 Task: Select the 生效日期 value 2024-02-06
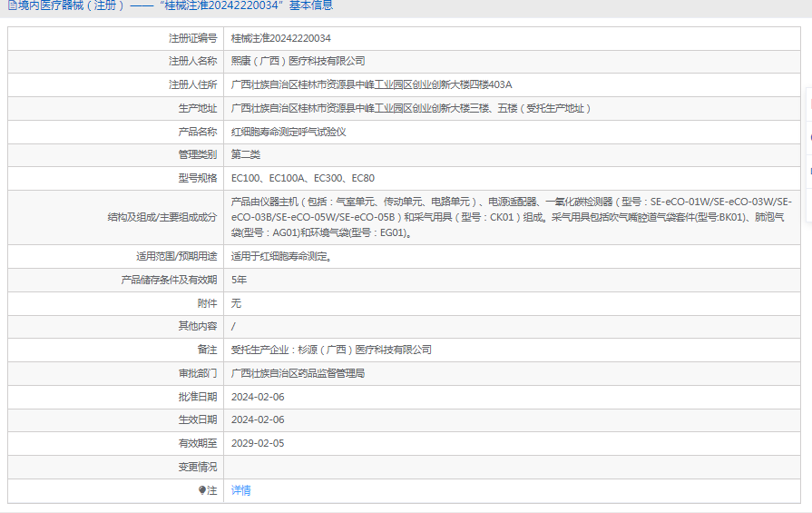click(x=258, y=419)
